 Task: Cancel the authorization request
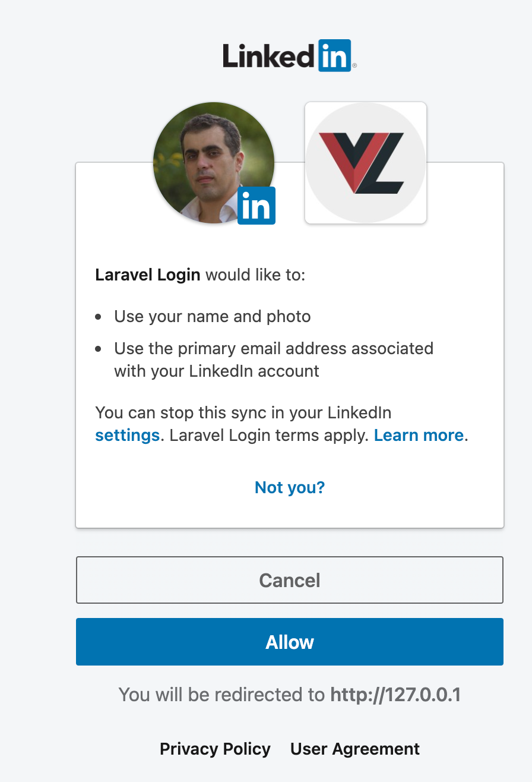click(290, 580)
